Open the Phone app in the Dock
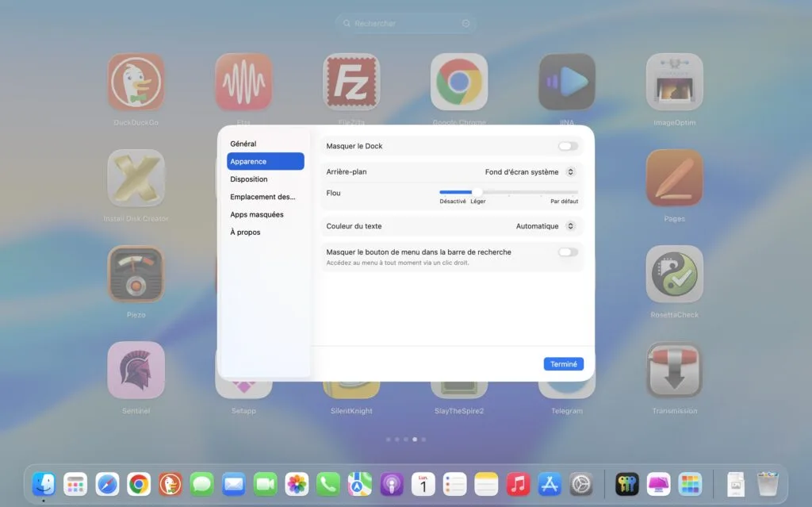 point(328,484)
